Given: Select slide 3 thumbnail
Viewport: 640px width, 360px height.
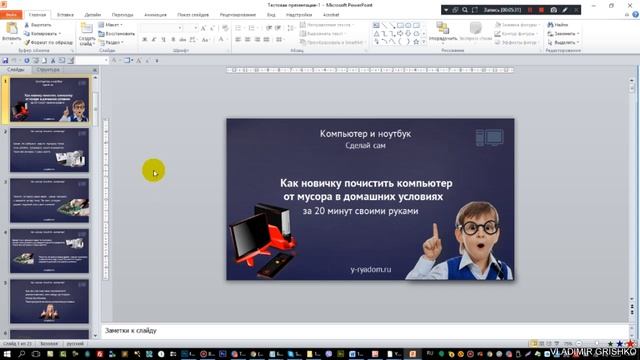Looking at the screenshot, I should click(x=49, y=200).
